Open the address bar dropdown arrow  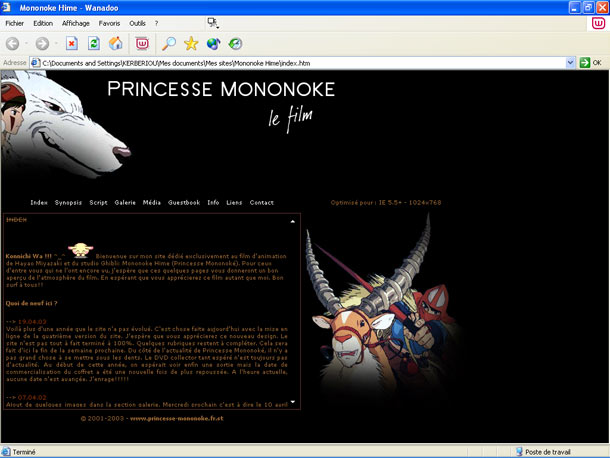[570, 63]
